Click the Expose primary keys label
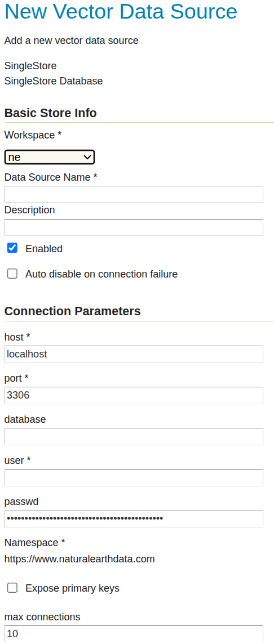 (72, 588)
